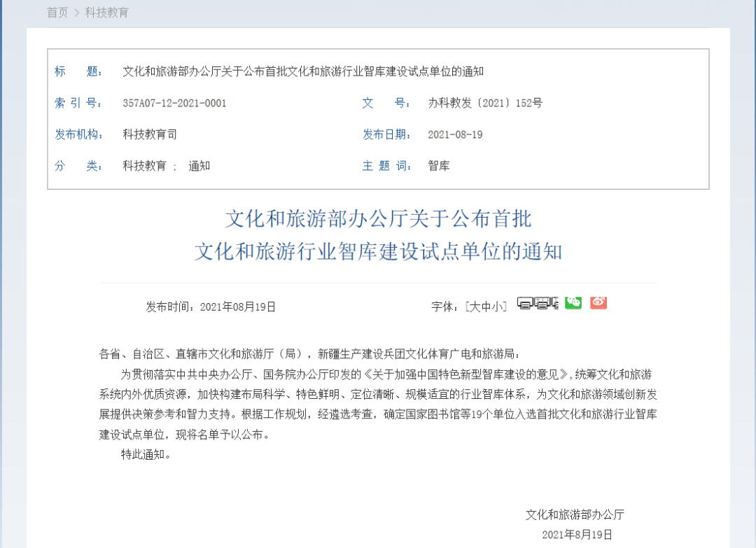Click the 发布日期 value 2021-08-19
Screen dimensions: 756x548
click(x=455, y=134)
